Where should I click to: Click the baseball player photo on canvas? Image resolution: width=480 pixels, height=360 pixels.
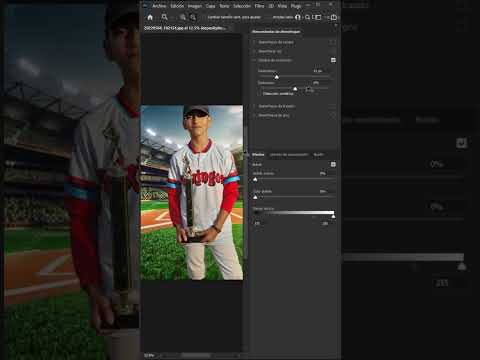coord(192,193)
